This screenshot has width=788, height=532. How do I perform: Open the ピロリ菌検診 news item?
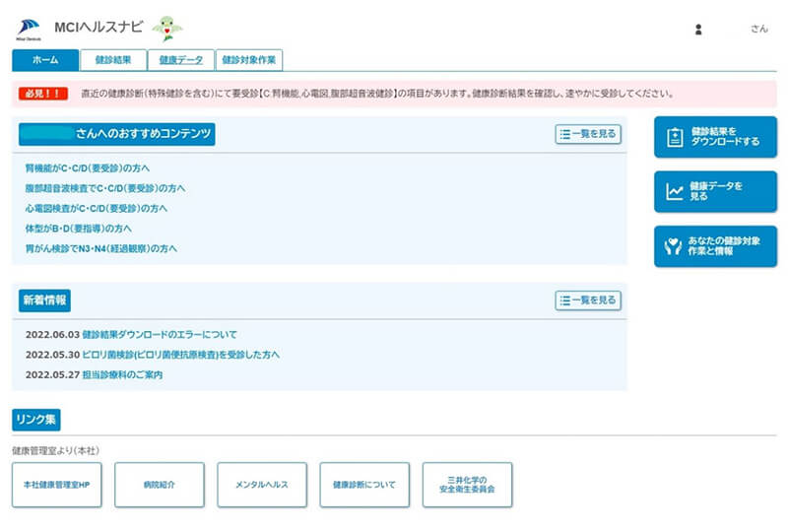tap(181, 355)
